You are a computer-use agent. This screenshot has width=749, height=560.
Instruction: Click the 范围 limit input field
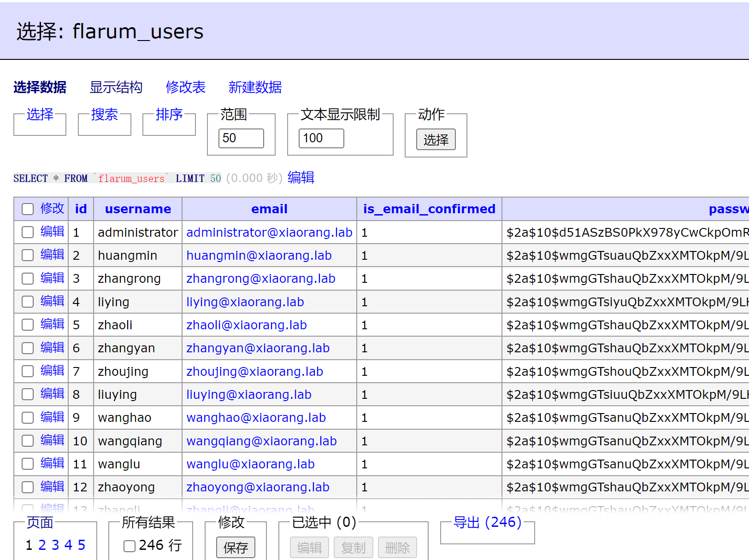[241, 138]
